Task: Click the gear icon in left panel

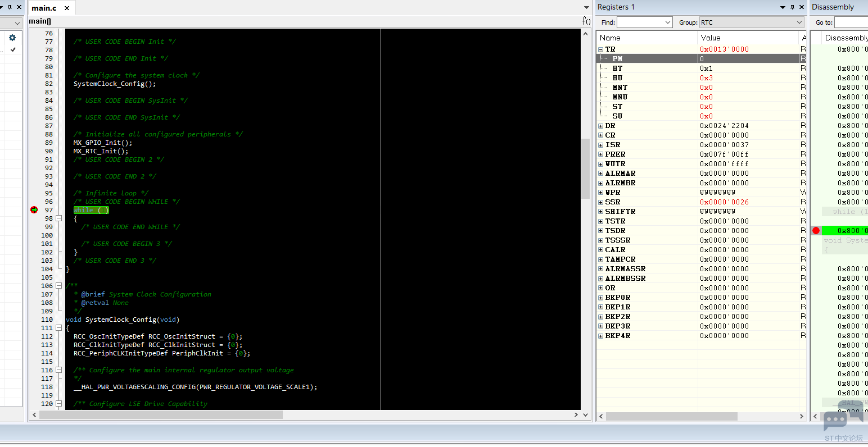Action: pyautogui.click(x=12, y=38)
